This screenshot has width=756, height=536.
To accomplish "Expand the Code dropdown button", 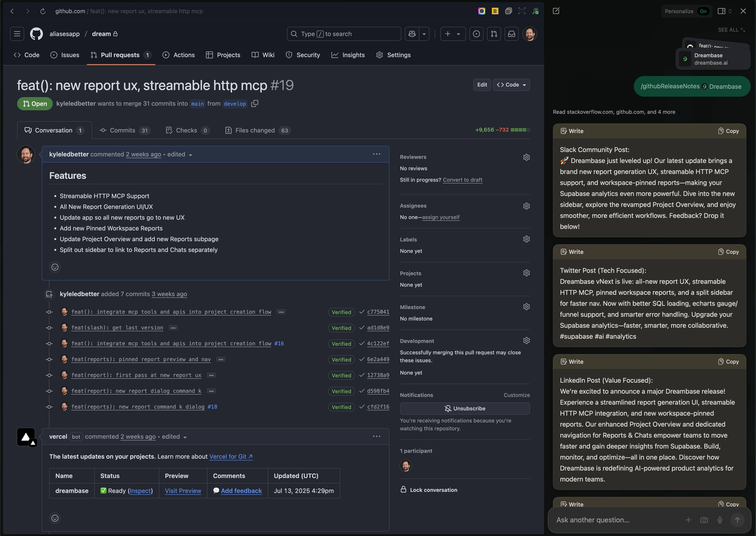I will 511,85.
